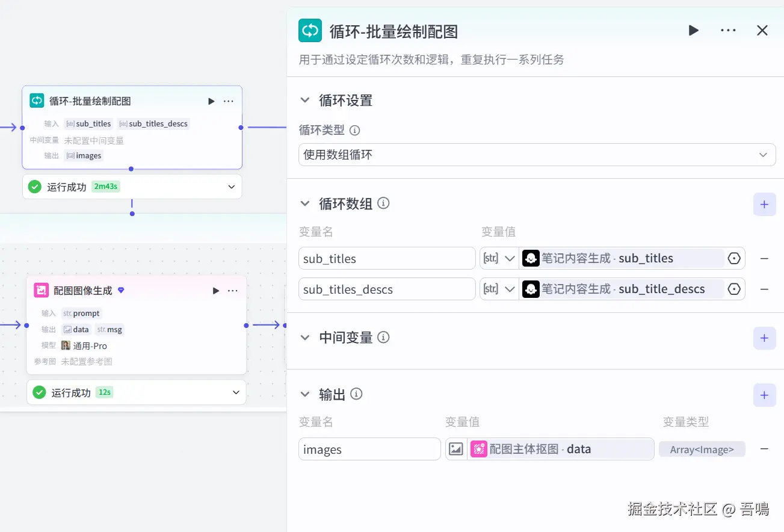Open type dropdown for sub_titles_descs row

(499, 289)
